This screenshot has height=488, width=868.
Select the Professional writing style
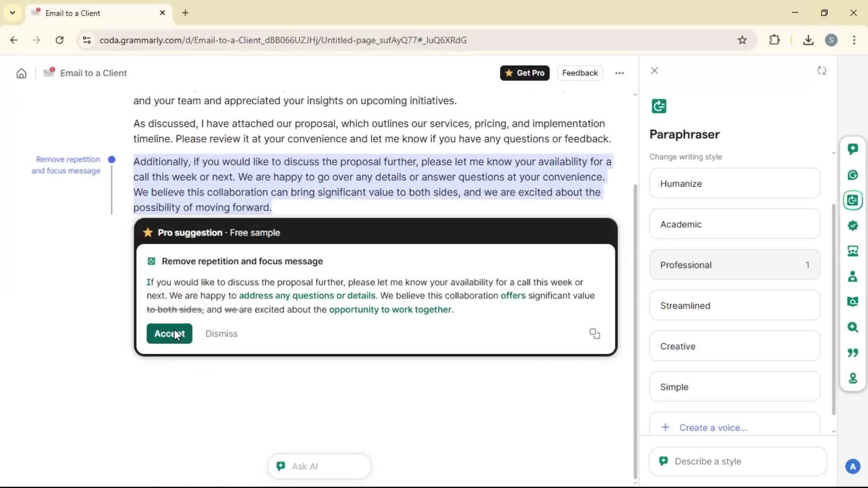pyautogui.click(x=734, y=265)
